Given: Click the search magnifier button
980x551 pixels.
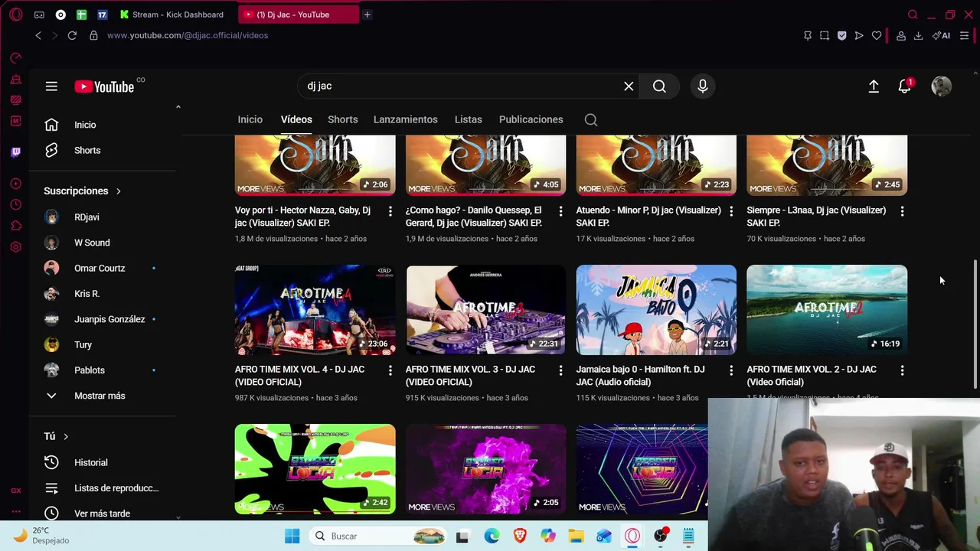Looking at the screenshot, I should coord(659,86).
